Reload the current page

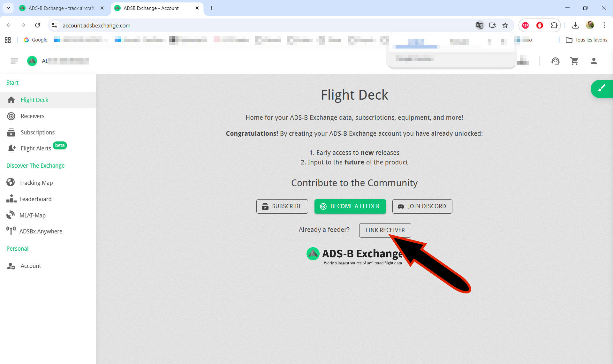tap(38, 25)
